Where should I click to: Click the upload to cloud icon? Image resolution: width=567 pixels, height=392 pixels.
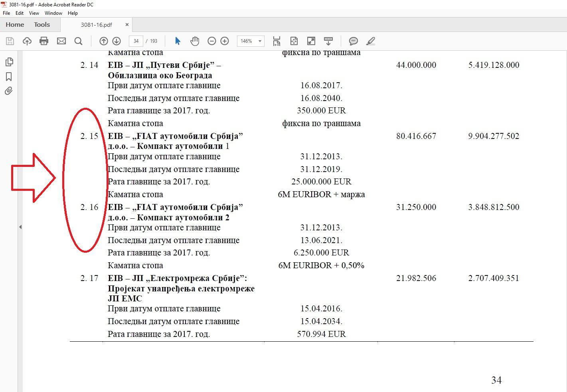tap(27, 41)
